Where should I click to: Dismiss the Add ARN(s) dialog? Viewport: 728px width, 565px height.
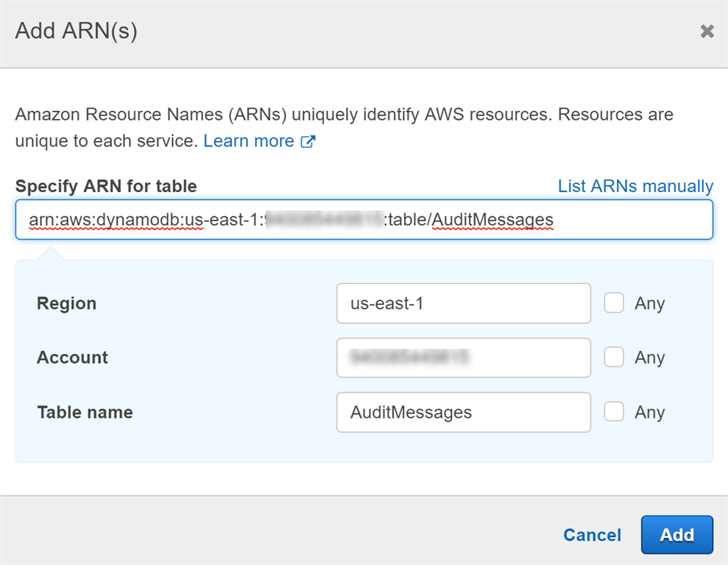coord(707,31)
